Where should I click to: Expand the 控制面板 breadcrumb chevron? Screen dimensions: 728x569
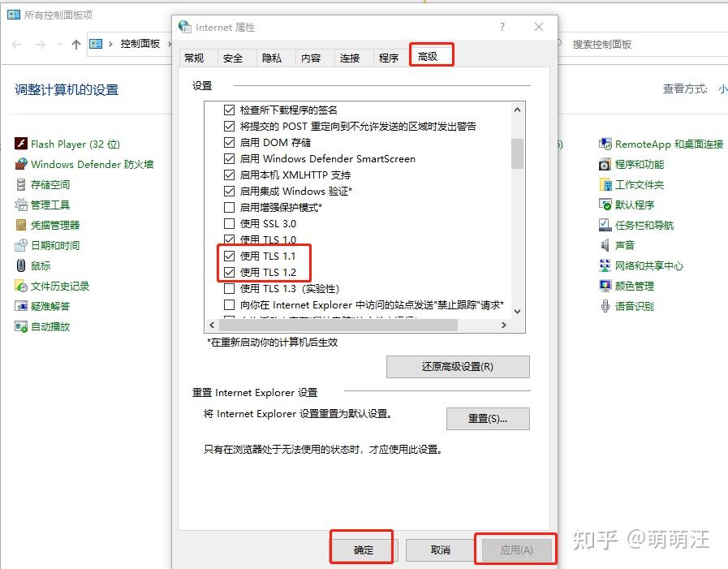170,45
